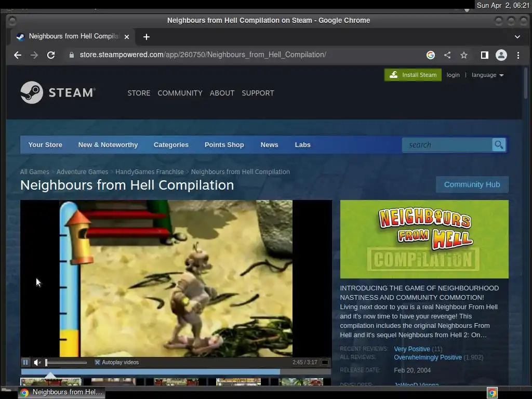The width and height of the screenshot is (532, 399).
Task: Open News tab
Action: click(x=270, y=144)
